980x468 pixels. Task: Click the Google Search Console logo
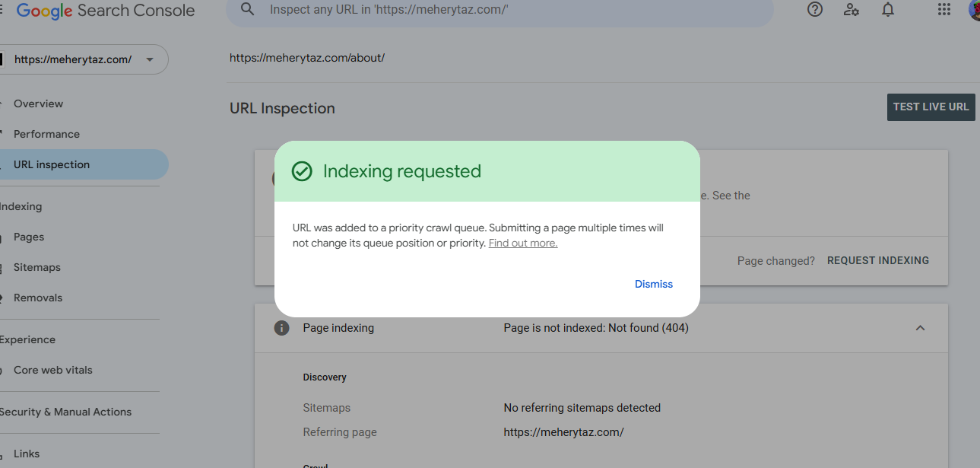click(106, 11)
